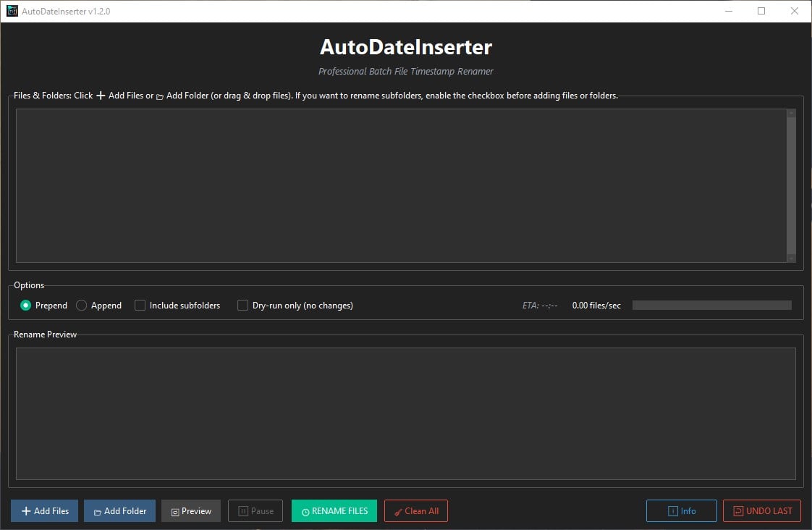This screenshot has height=530, width=812.
Task: Click the progress bar next to files/sec
Action: tap(711, 305)
